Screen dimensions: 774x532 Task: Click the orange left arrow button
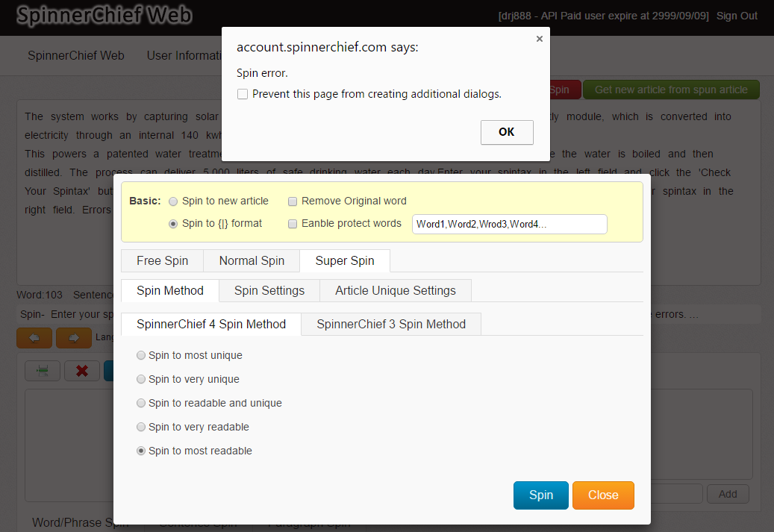click(x=34, y=338)
